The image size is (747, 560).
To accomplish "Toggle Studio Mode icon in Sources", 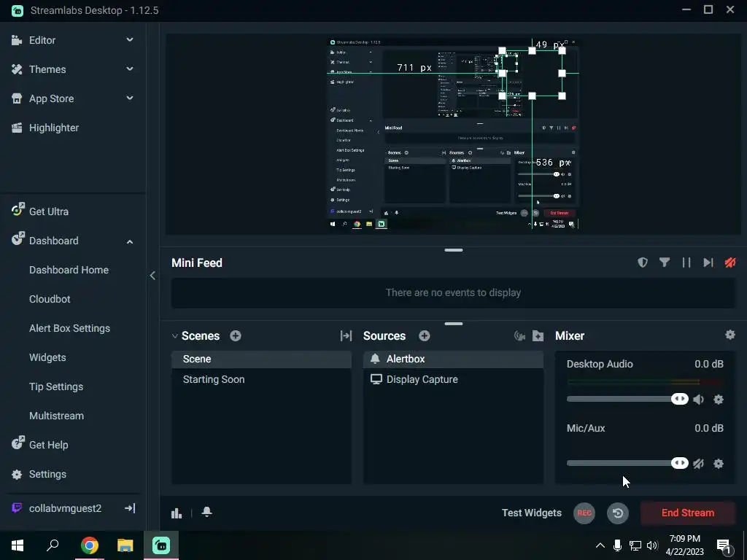I will pyautogui.click(x=519, y=336).
